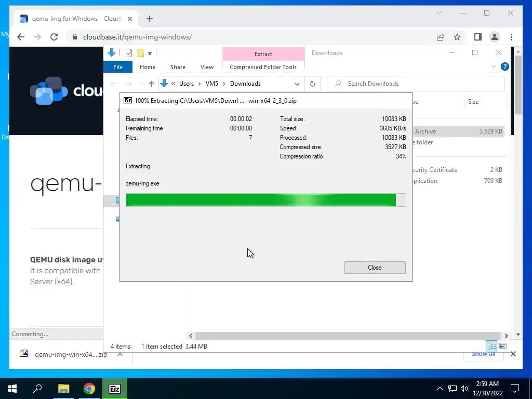Screen dimensions: 532x399
Task: Click VM5 in the address breadcrumb
Action: 212,84
